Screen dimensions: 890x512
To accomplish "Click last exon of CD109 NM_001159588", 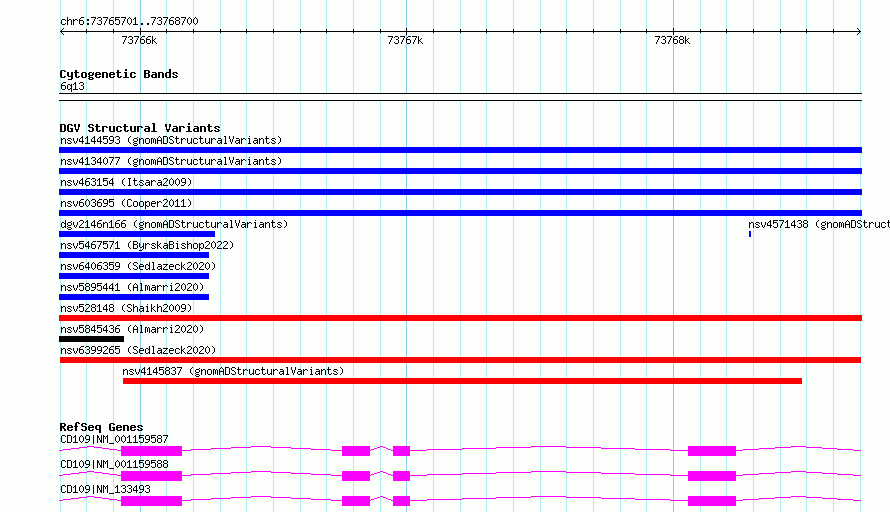I will click(712, 476).
